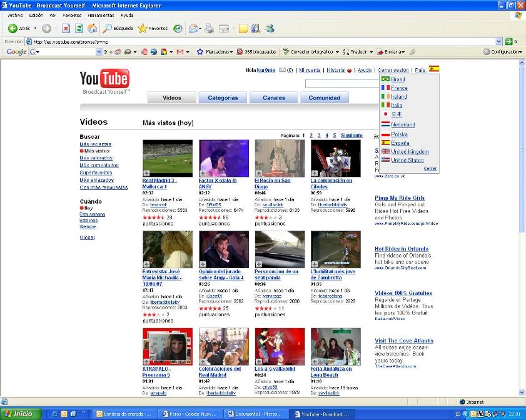This screenshot has width=526, height=420.
Task: Click the Inicio Start button
Action: pyautogui.click(x=19, y=414)
